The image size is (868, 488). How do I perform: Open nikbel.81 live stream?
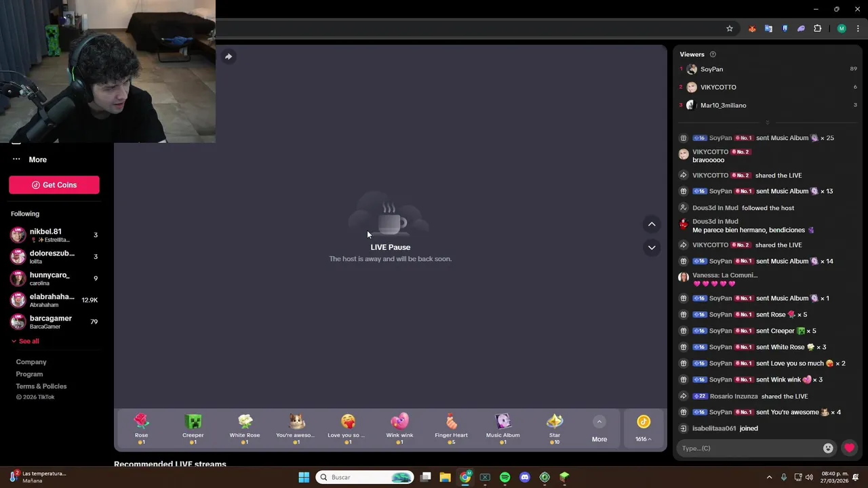click(x=54, y=235)
